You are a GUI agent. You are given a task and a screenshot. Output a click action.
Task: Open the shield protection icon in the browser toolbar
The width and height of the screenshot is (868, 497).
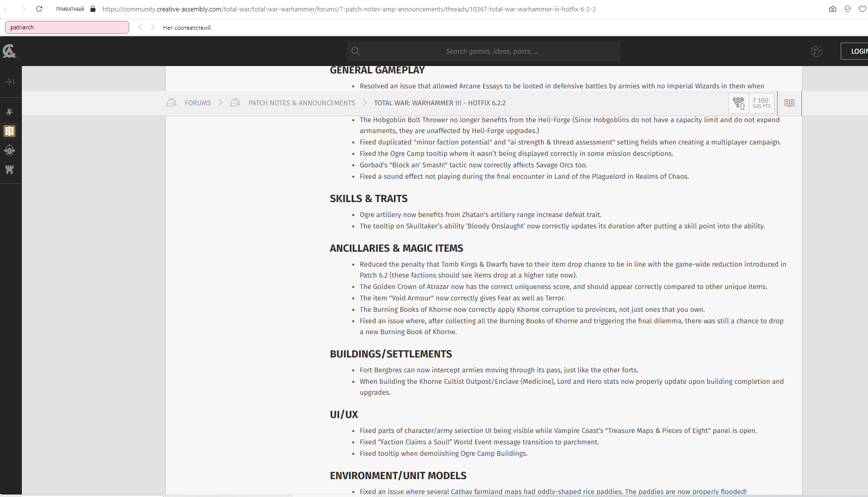[848, 9]
